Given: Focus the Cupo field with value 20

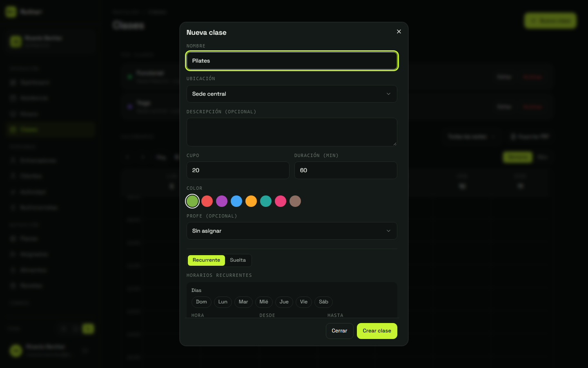Looking at the screenshot, I should point(238,170).
